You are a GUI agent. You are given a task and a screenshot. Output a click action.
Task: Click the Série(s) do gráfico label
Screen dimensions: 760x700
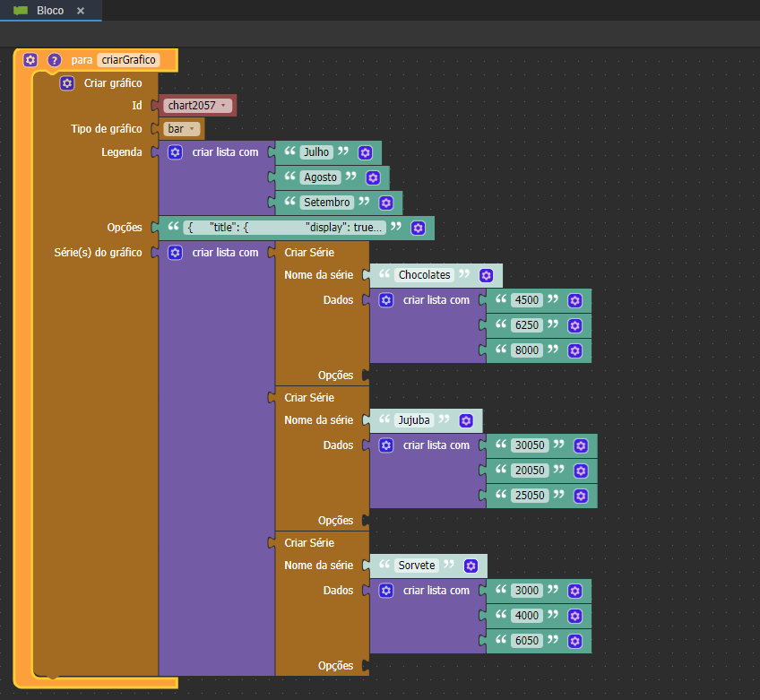click(98, 253)
